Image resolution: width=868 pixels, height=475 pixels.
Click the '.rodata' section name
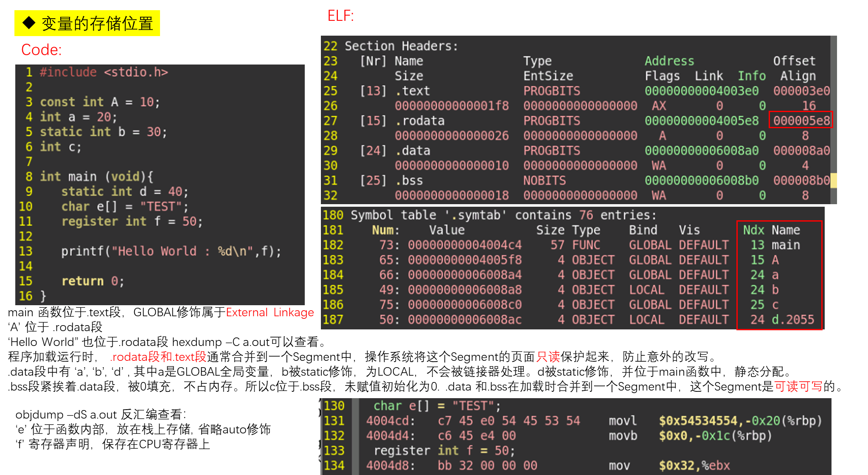[420, 121]
